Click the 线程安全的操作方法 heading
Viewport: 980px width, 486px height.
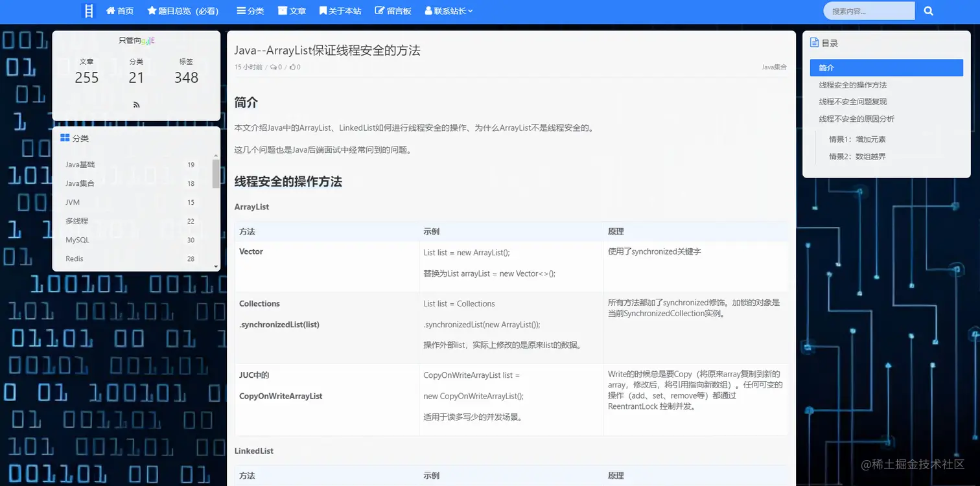(288, 181)
